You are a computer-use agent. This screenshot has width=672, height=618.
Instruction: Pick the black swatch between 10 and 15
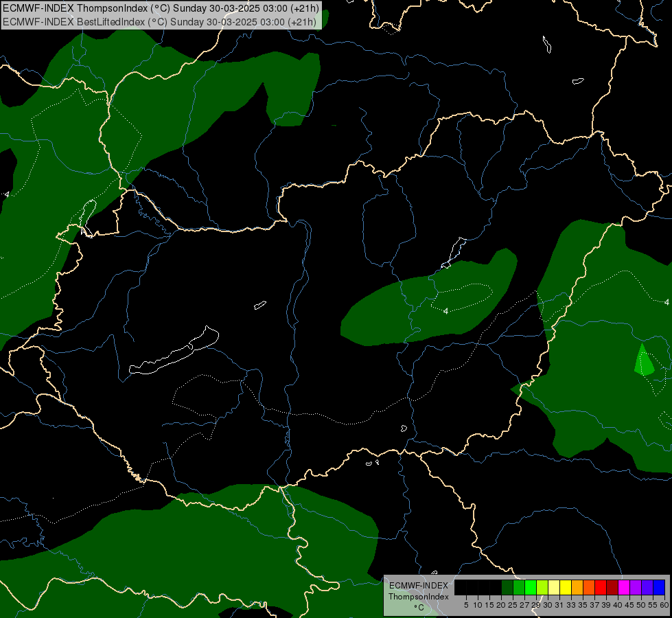[484, 587]
